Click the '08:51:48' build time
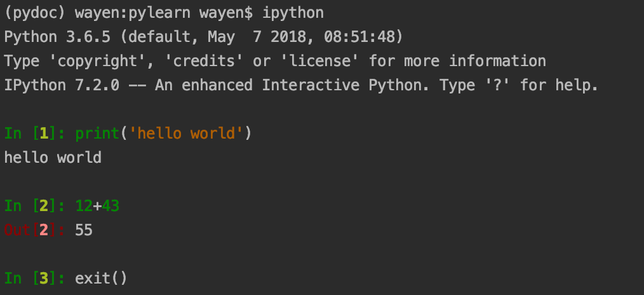This screenshot has width=644, height=295. [359, 38]
